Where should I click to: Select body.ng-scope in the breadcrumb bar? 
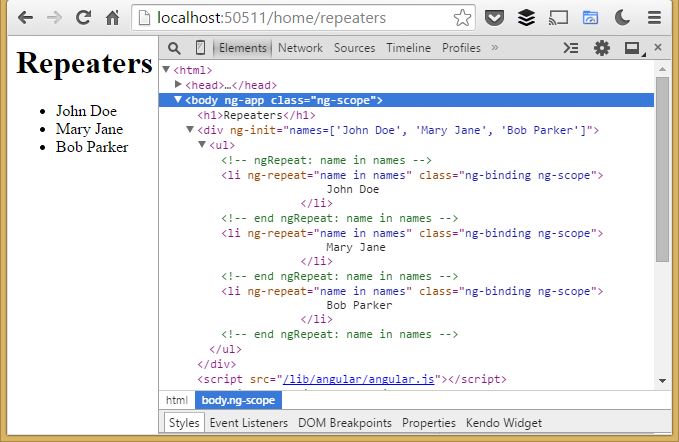[238, 400]
